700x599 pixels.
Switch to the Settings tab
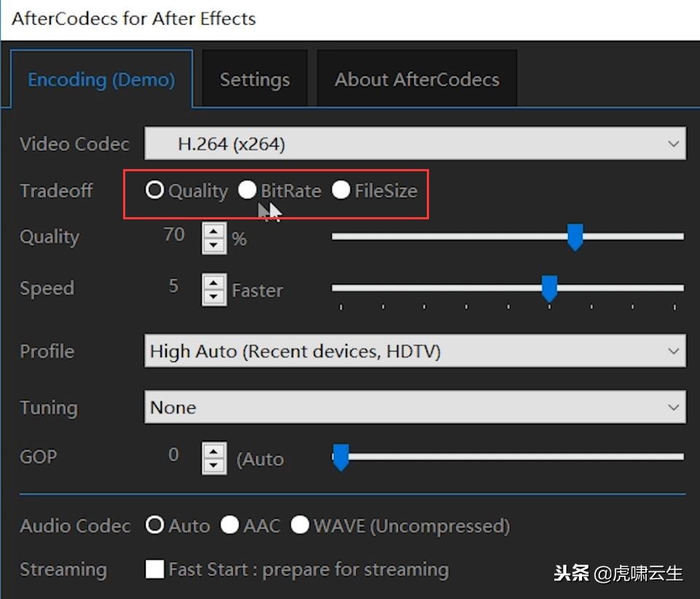click(x=254, y=79)
